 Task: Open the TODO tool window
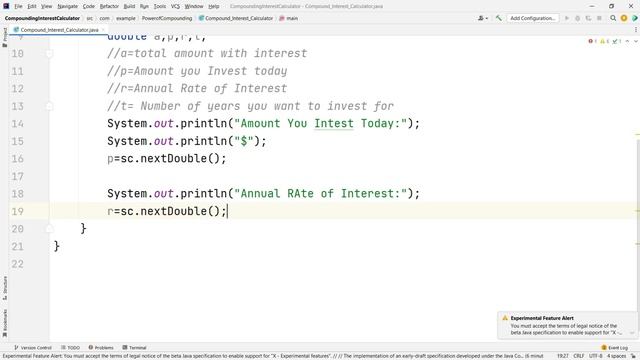click(x=70, y=347)
